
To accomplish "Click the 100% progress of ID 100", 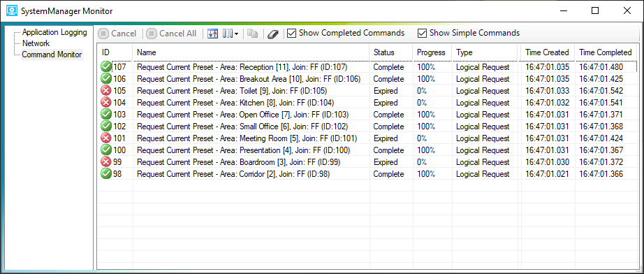I will [x=426, y=150].
